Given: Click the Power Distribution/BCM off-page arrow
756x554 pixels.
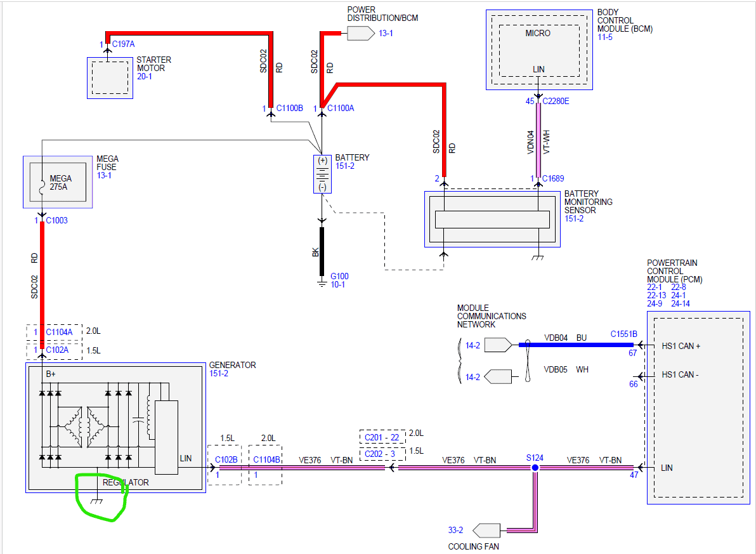Looking at the screenshot, I should click(361, 33).
